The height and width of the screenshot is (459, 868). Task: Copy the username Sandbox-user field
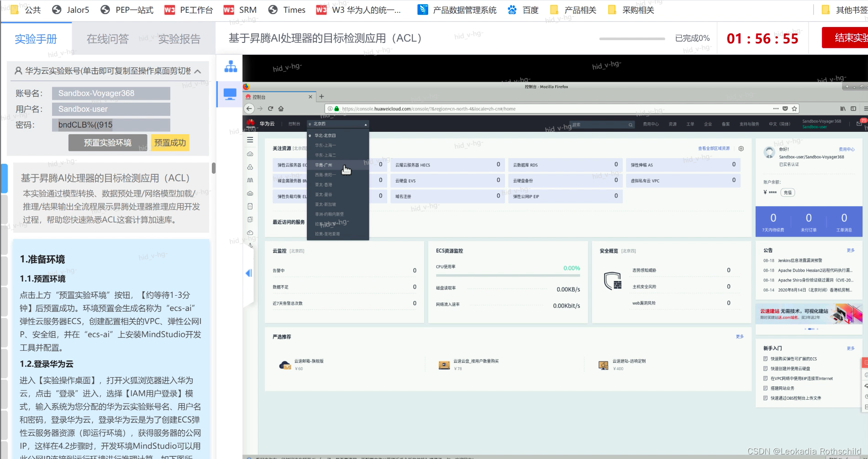(111, 109)
